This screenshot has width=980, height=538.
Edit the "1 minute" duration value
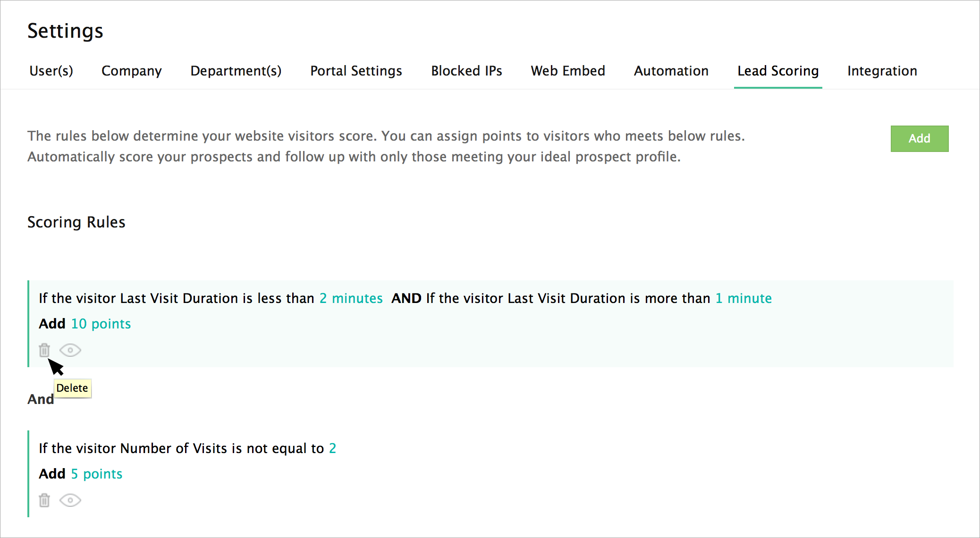pyautogui.click(x=743, y=298)
